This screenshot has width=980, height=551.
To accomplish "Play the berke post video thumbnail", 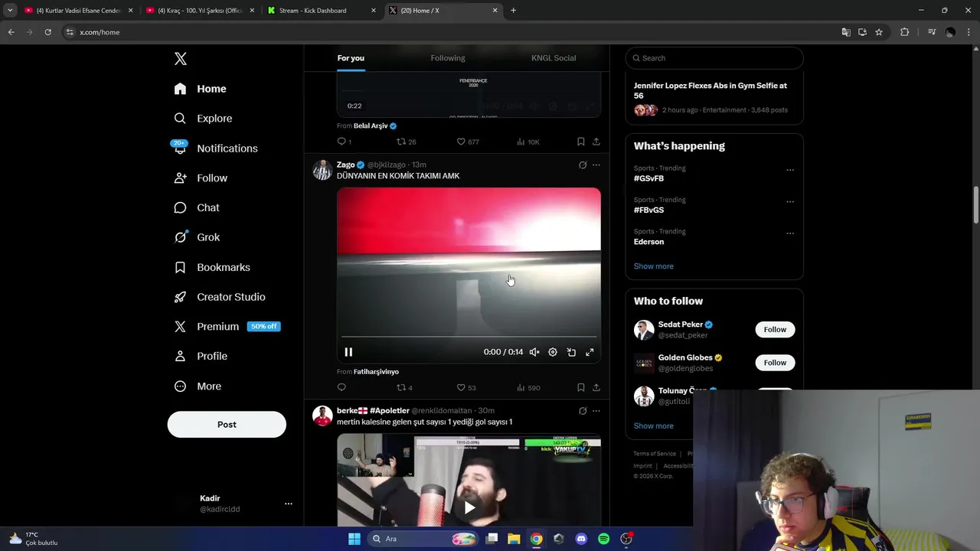I will 469,507.
